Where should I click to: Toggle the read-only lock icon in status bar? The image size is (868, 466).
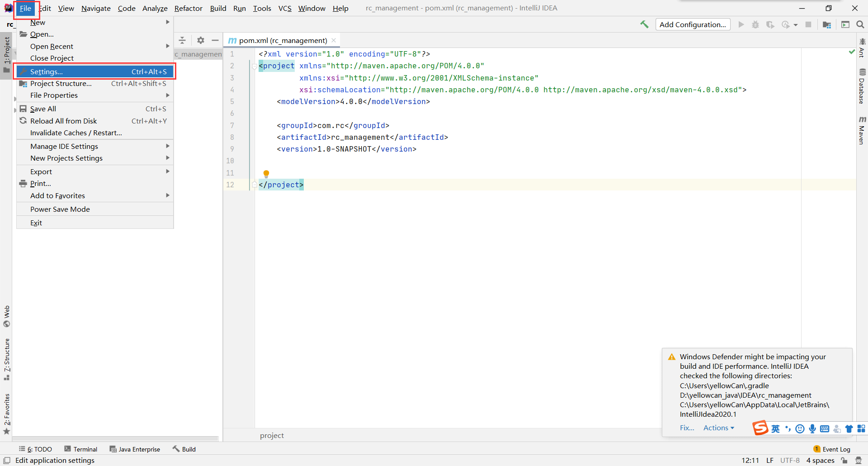click(844, 461)
